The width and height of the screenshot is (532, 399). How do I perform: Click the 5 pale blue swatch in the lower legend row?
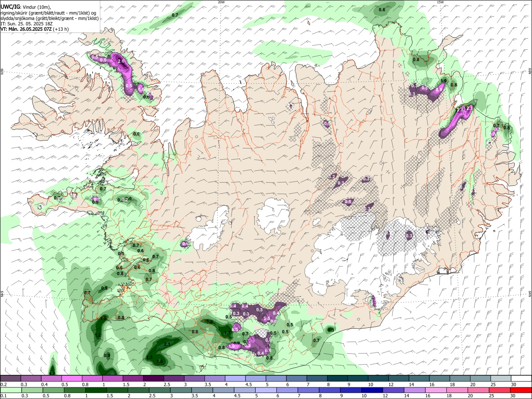(266, 390)
